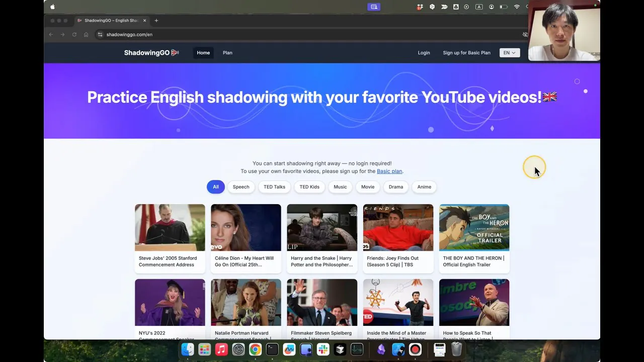Click the browser forward arrow
This screenshot has height=362, width=644.
click(62, 35)
